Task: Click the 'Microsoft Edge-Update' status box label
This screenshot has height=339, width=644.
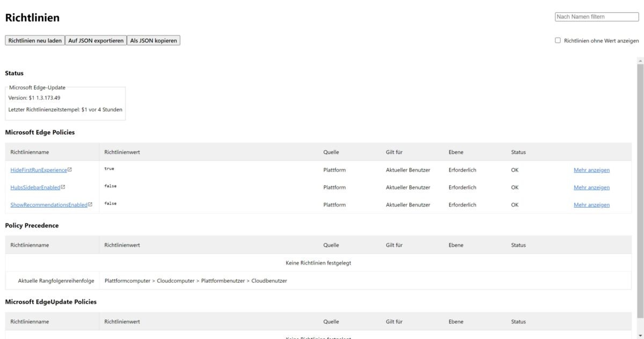Action: pos(37,87)
